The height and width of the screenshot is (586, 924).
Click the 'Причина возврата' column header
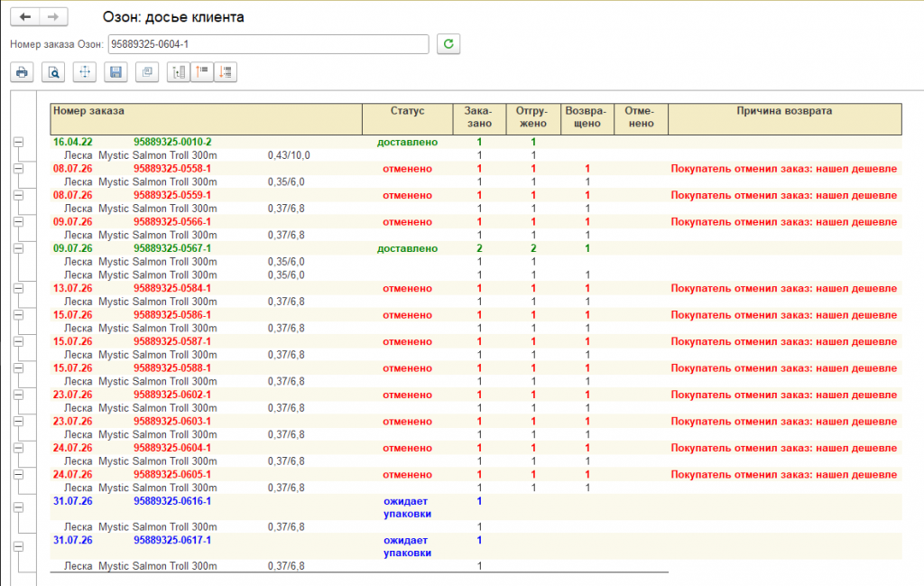coord(784,119)
